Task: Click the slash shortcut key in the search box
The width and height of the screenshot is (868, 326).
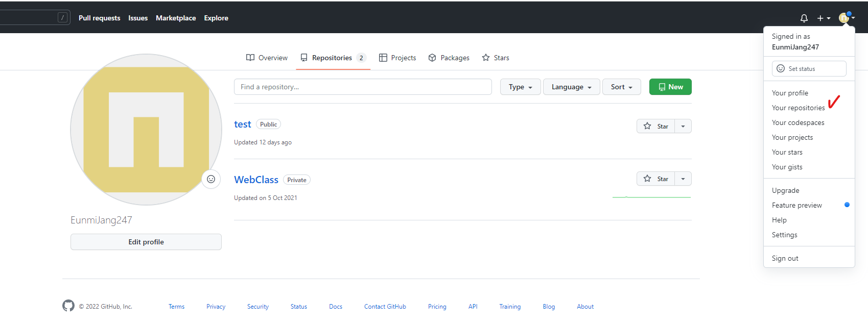Action: pyautogui.click(x=62, y=18)
